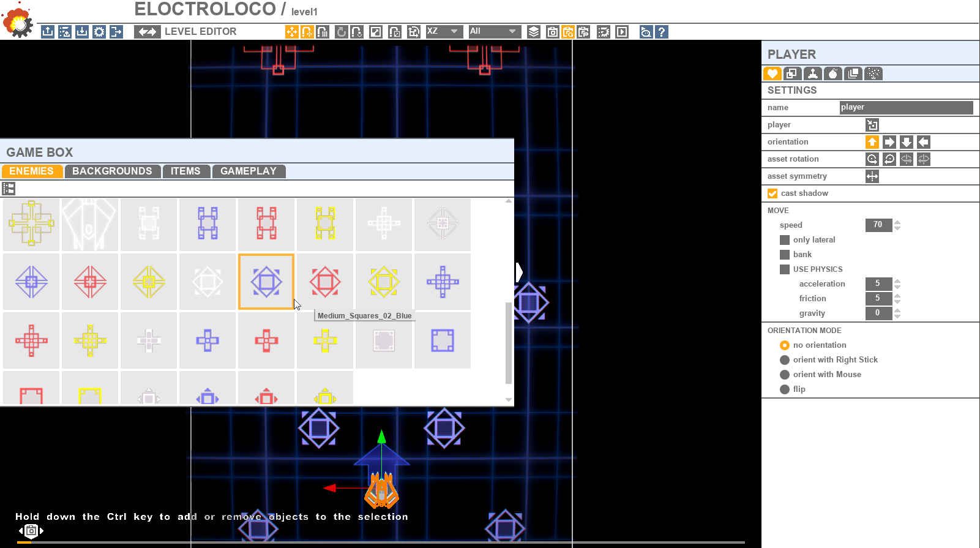The image size is (980, 548).
Task: Switch to the BACKGROUNDS tab
Action: click(112, 171)
